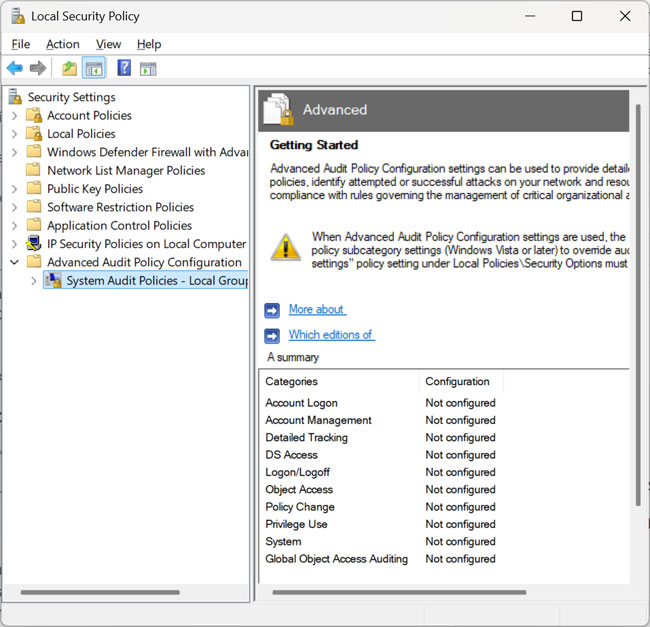This screenshot has height=627, width=650.
Task: Close the Local Security Policy window
Action: click(x=625, y=16)
